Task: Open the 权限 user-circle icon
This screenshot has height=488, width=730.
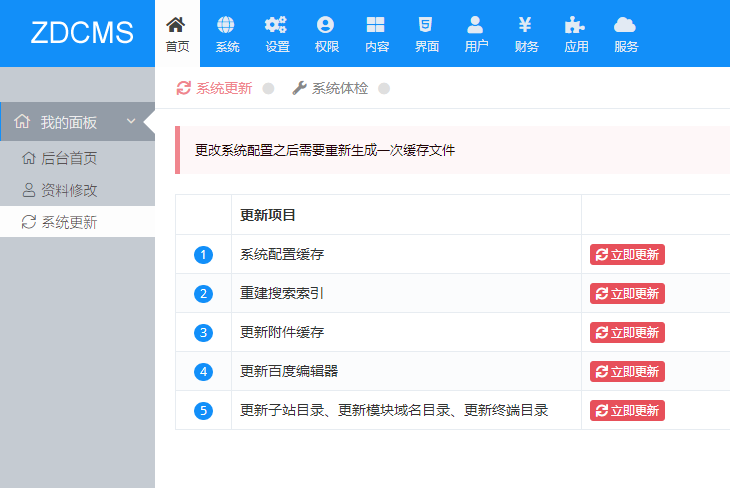Action: pyautogui.click(x=326, y=33)
